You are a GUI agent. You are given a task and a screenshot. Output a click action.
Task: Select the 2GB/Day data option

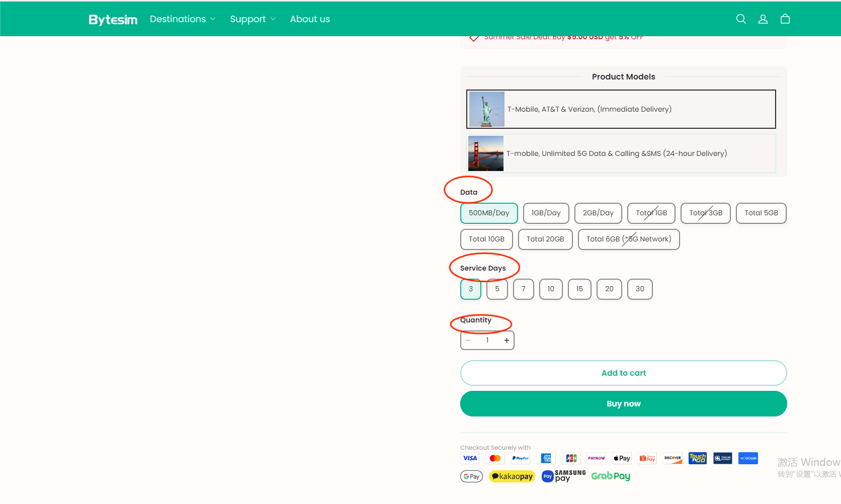(x=598, y=213)
